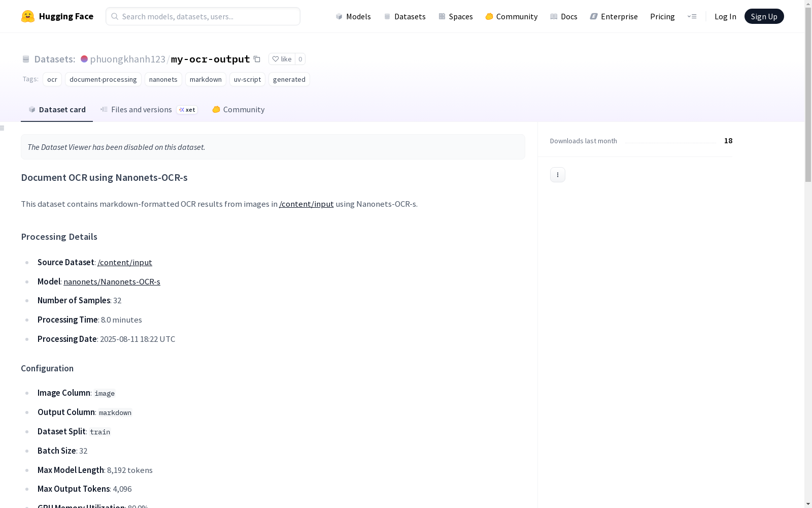Click the Max Model Length 8,192 tokens line

point(95,470)
